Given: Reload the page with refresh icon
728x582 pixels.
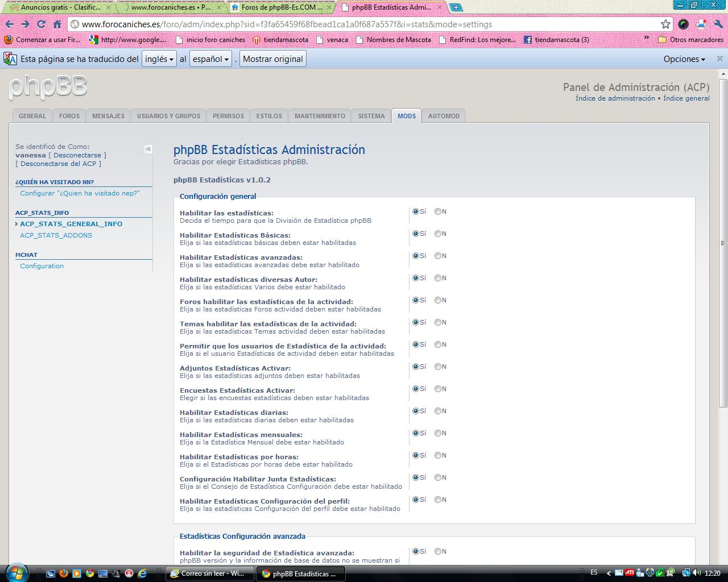Looking at the screenshot, I should [x=41, y=24].
